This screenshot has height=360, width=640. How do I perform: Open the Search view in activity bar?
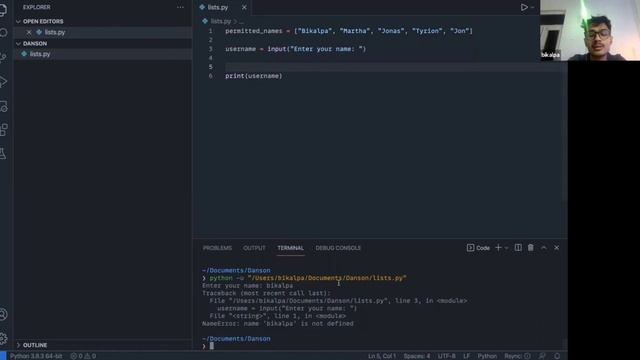pyautogui.click(x=3, y=33)
